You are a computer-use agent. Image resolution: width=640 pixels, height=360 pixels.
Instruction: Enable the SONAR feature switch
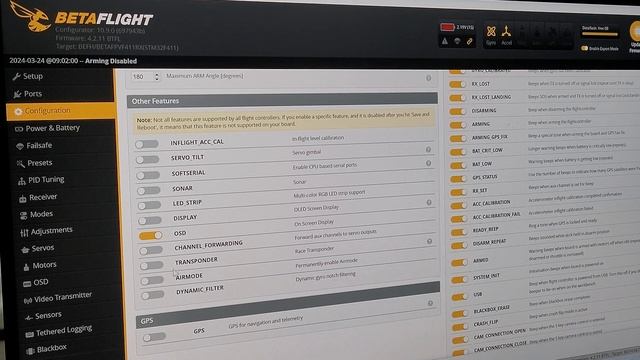pyautogui.click(x=149, y=191)
